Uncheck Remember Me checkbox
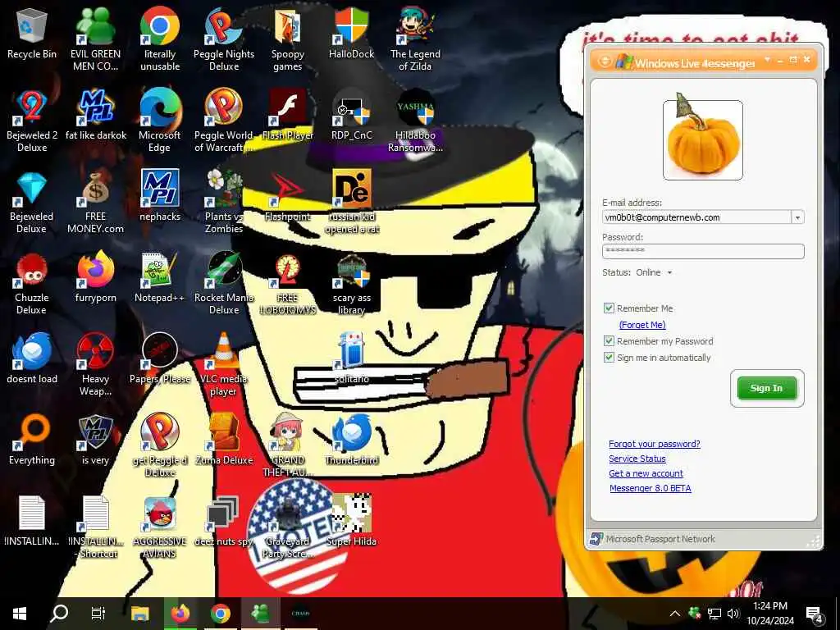The width and height of the screenshot is (840, 630). point(609,308)
